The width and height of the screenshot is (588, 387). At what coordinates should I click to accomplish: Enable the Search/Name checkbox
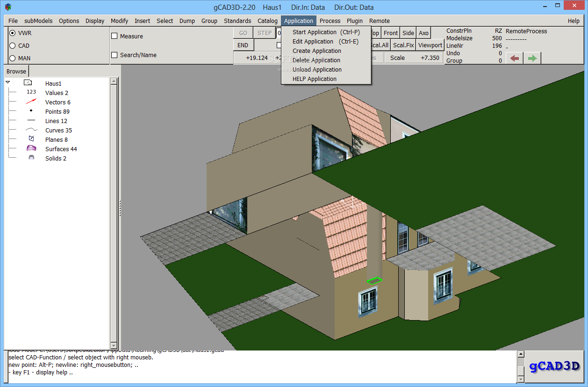coord(114,55)
